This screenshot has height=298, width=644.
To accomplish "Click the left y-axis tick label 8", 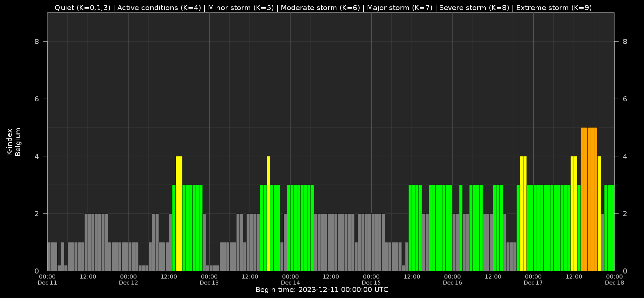I will click(x=37, y=42).
